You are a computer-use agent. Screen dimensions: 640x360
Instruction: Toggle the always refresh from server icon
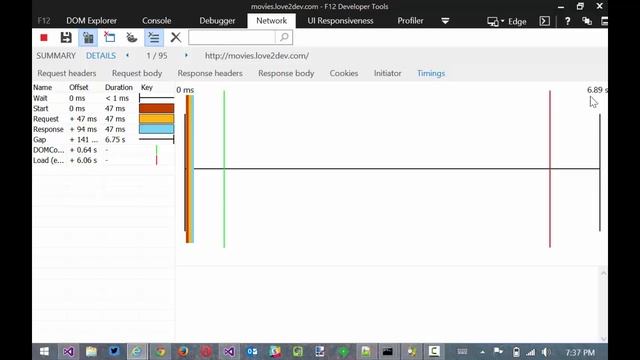point(88,38)
